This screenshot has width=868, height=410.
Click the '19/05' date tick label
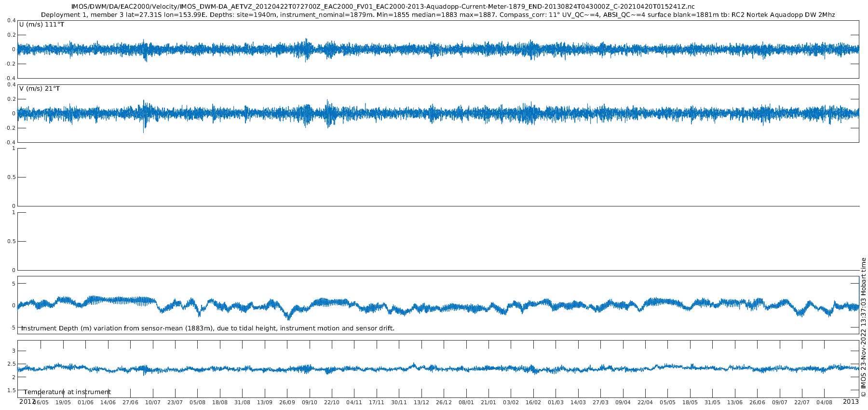[63, 402]
